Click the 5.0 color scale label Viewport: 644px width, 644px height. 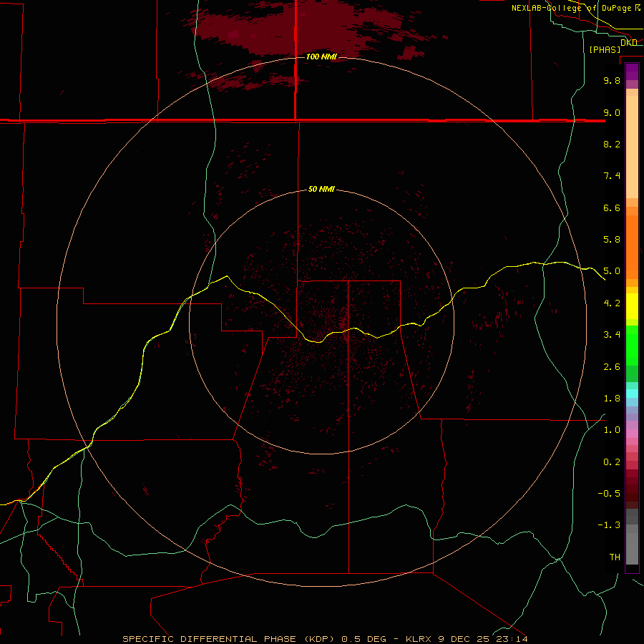click(612, 271)
